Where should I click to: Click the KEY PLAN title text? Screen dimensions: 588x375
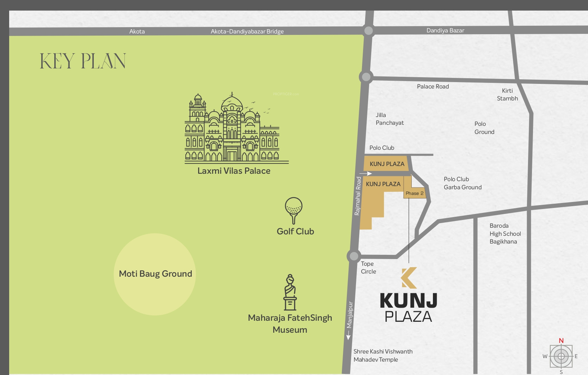(x=83, y=61)
